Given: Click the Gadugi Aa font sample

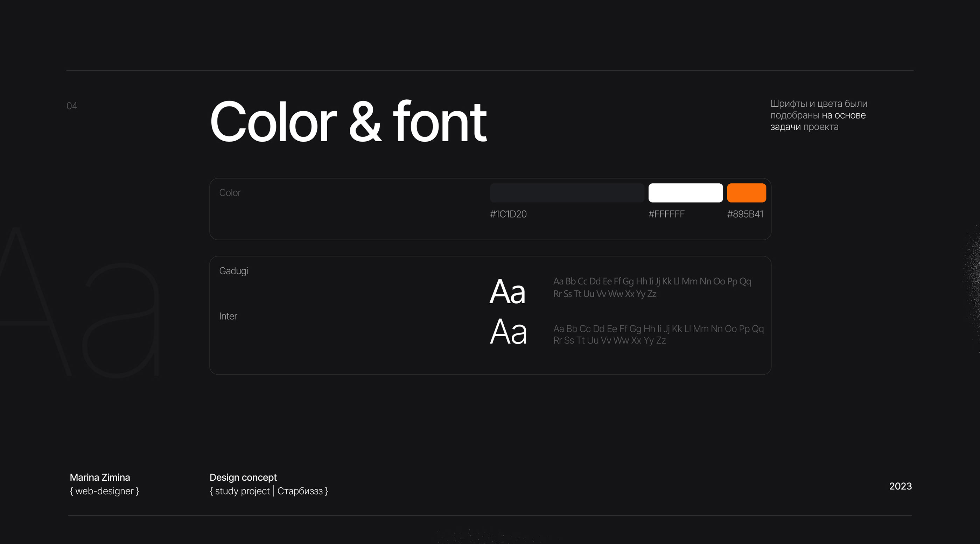Looking at the screenshot, I should [507, 292].
